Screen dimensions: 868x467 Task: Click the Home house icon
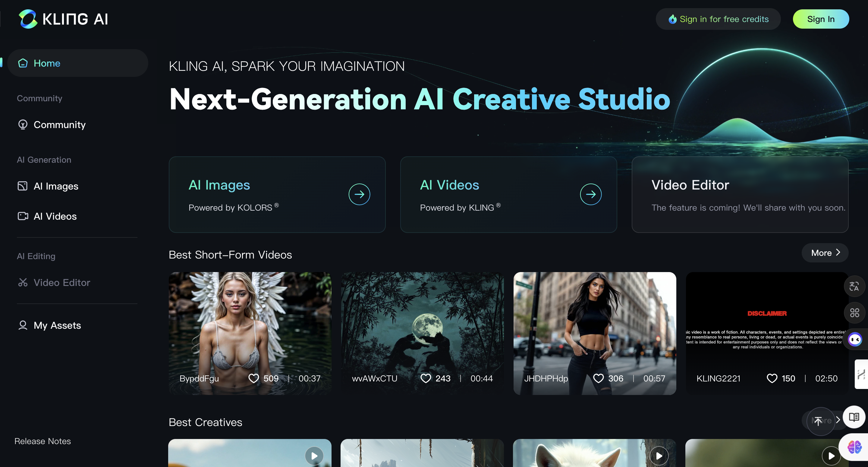point(23,63)
